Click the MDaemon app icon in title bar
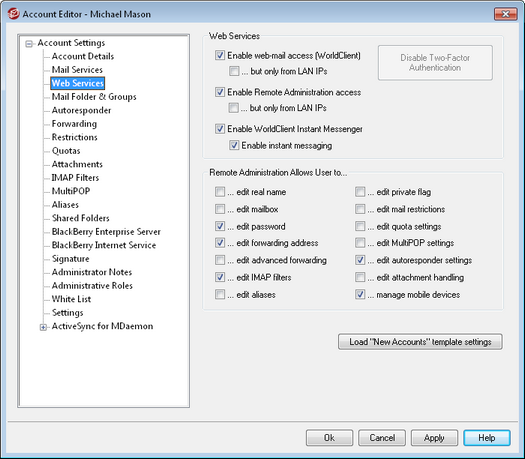 (x=13, y=14)
